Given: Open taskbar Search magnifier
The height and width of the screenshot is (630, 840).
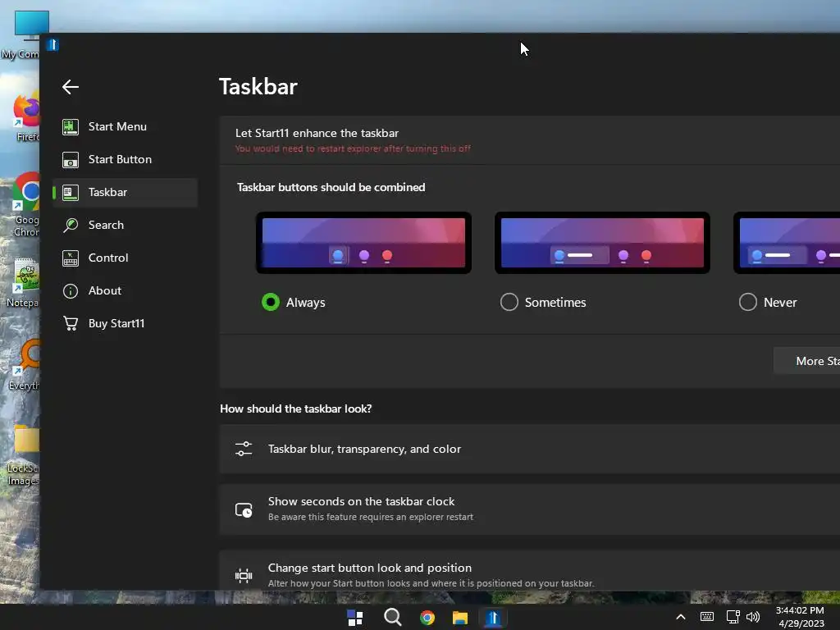Looking at the screenshot, I should (393, 617).
